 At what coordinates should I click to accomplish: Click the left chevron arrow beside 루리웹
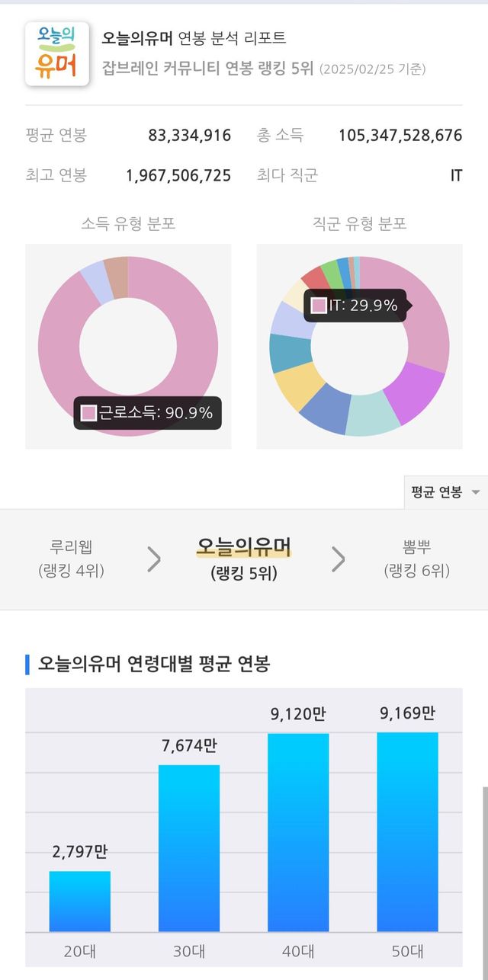pyautogui.click(x=154, y=559)
